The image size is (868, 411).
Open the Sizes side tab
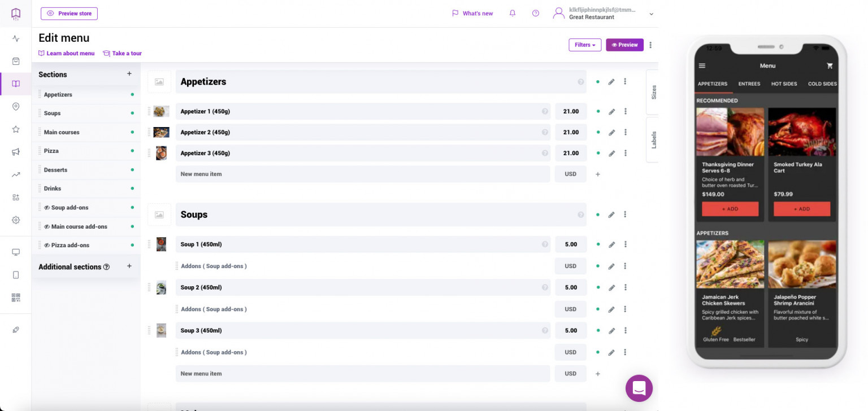click(653, 92)
